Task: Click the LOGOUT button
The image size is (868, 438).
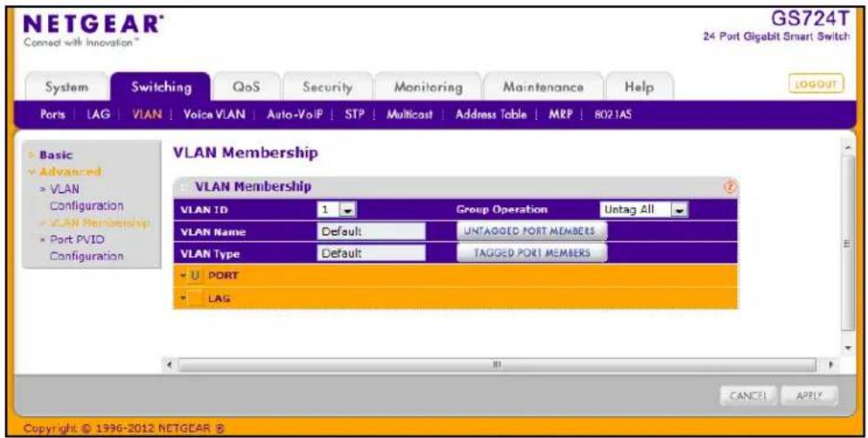Action: 816,84
